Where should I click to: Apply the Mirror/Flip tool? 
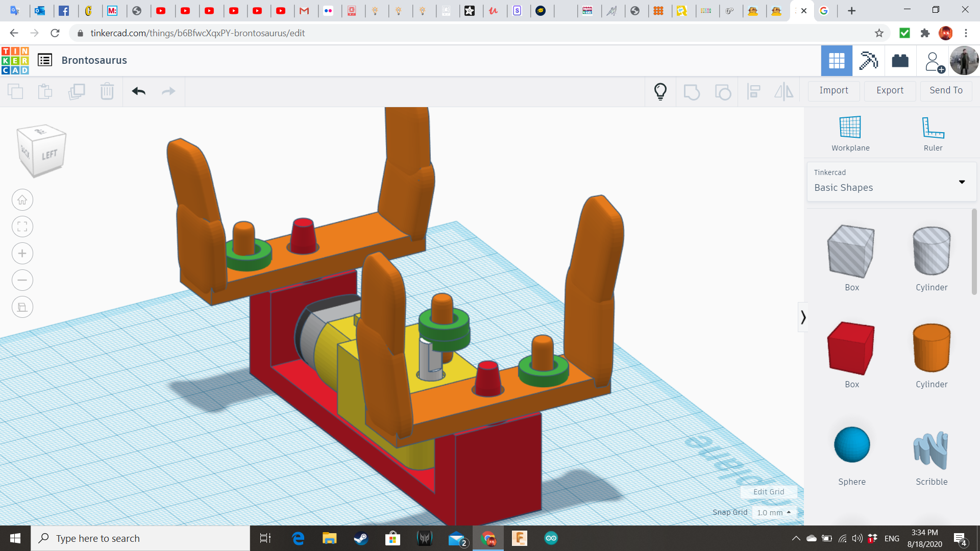pyautogui.click(x=784, y=91)
